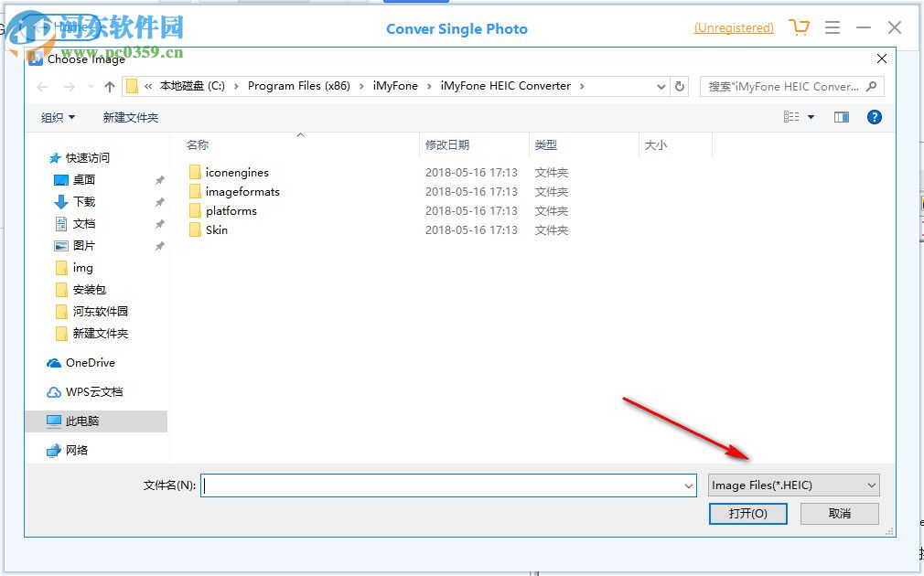Image resolution: width=924 pixels, height=576 pixels.
Task: Click inside the 文件名 input field
Action: 412,485
